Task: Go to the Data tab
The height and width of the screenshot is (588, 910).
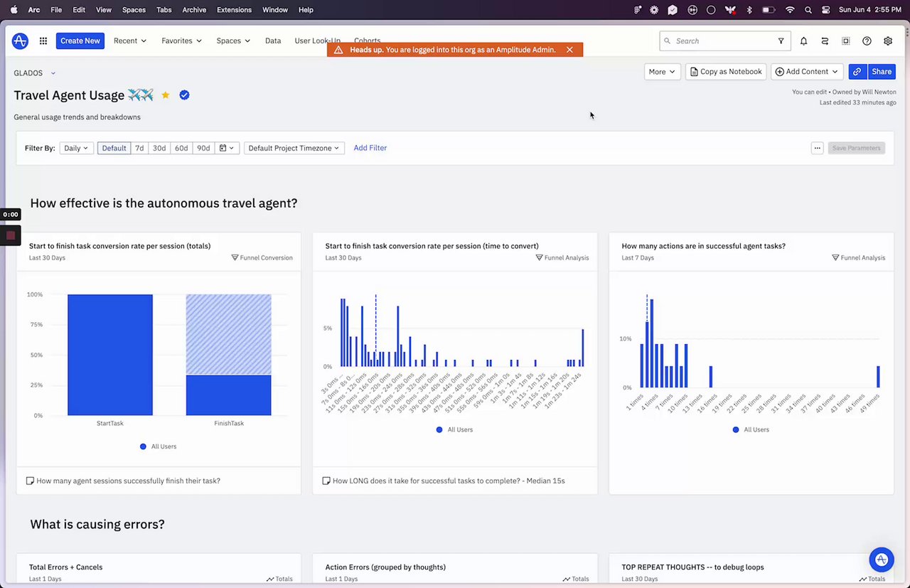Action: [273, 41]
